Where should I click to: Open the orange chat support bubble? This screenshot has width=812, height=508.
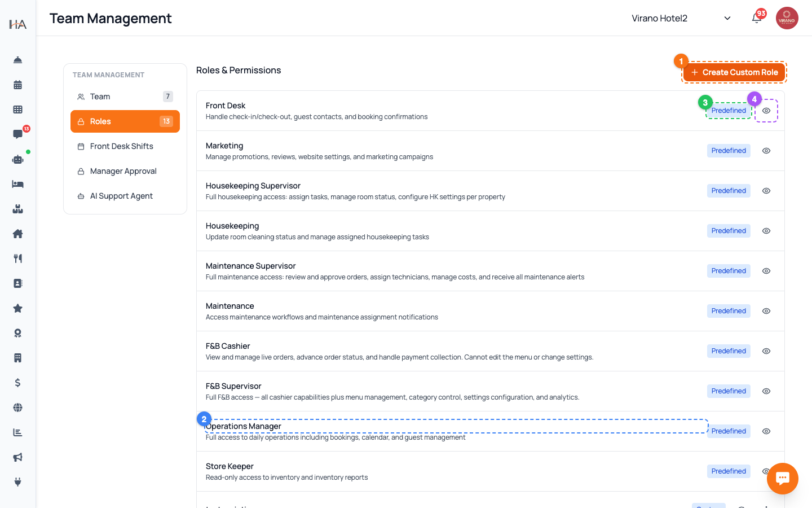[782, 479]
